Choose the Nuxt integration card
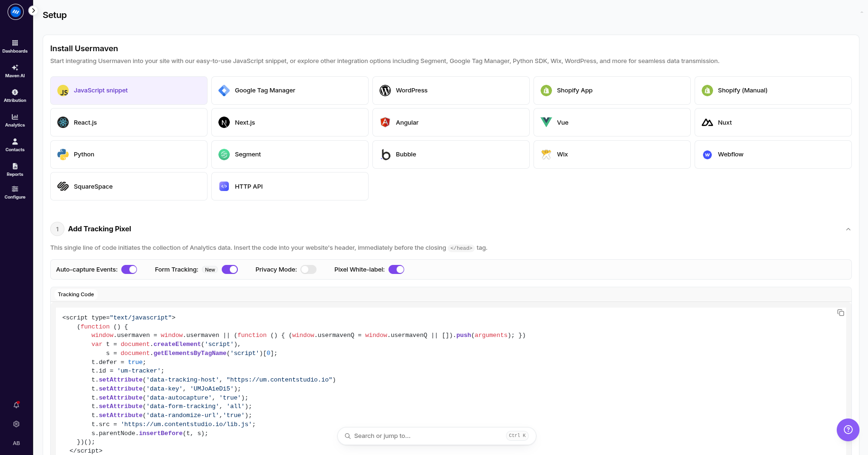 click(x=773, y=122)
